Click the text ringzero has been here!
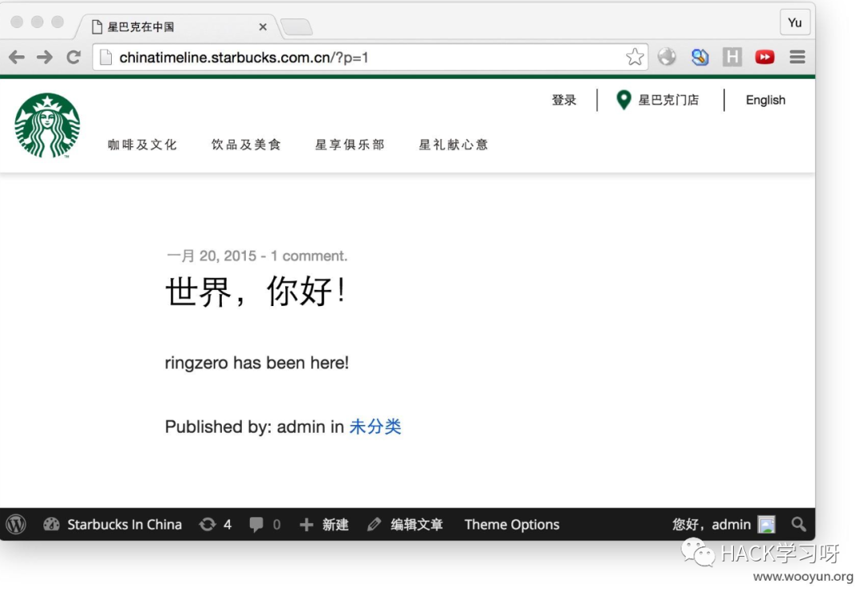 pyautogui.click(x=257, y=363)
